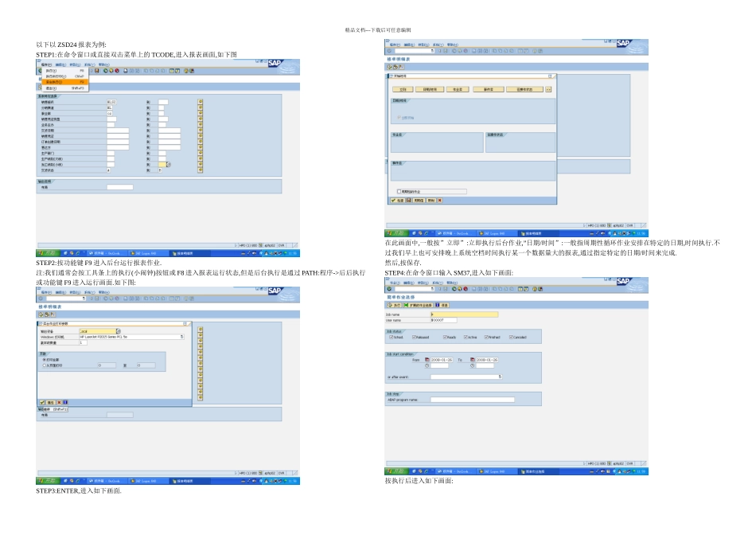Viewport: 756px width, 535px height.
Task: Print-parameters dialog: click the red X cancel icon
Action: 59,402
